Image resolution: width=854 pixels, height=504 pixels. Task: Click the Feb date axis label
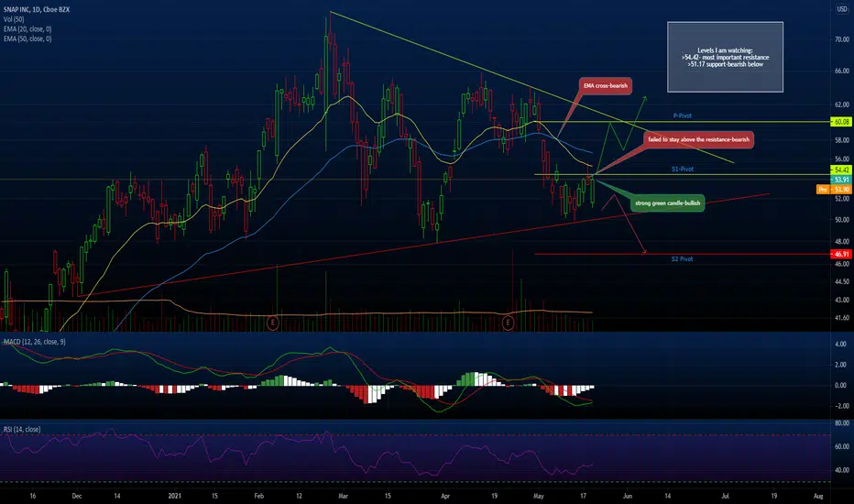click(x=258, y=496)
